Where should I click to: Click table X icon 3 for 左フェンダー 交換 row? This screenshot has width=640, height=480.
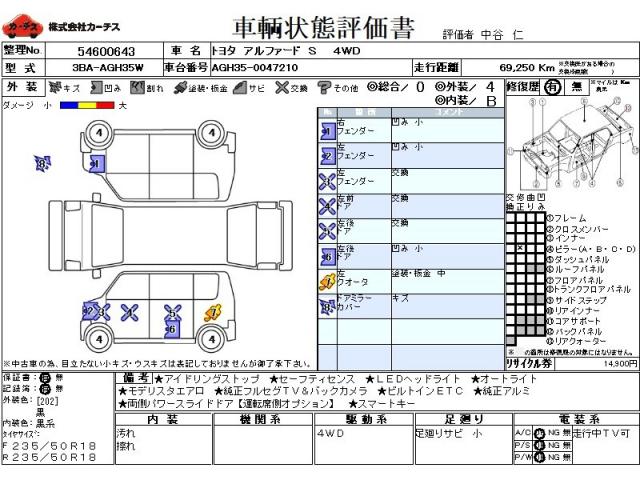tap(327, 182)
